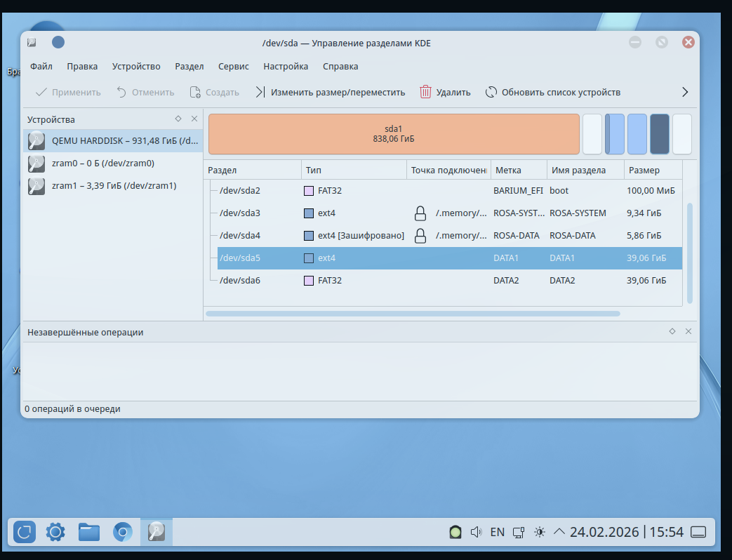
Task: Float the Devices panel via diamond button
Action: (178, 119)
